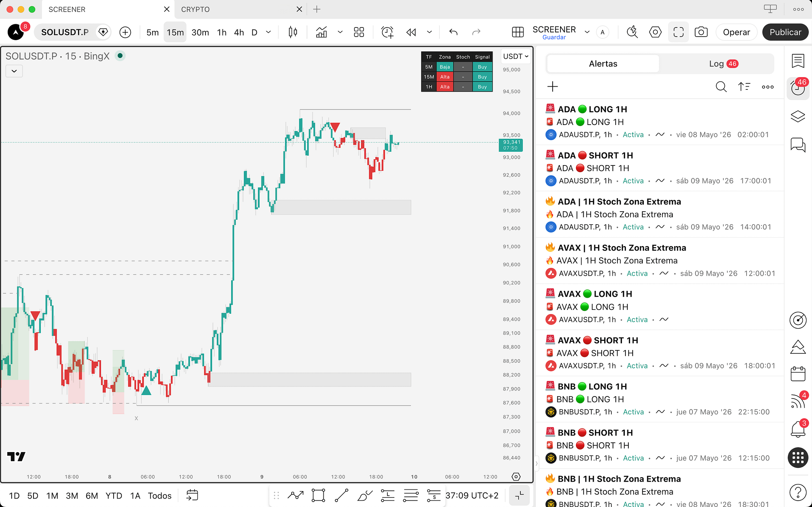Screen dimensions: 812x507
Task: Open the chart time axis settings gear
Action: click(516, 477)
